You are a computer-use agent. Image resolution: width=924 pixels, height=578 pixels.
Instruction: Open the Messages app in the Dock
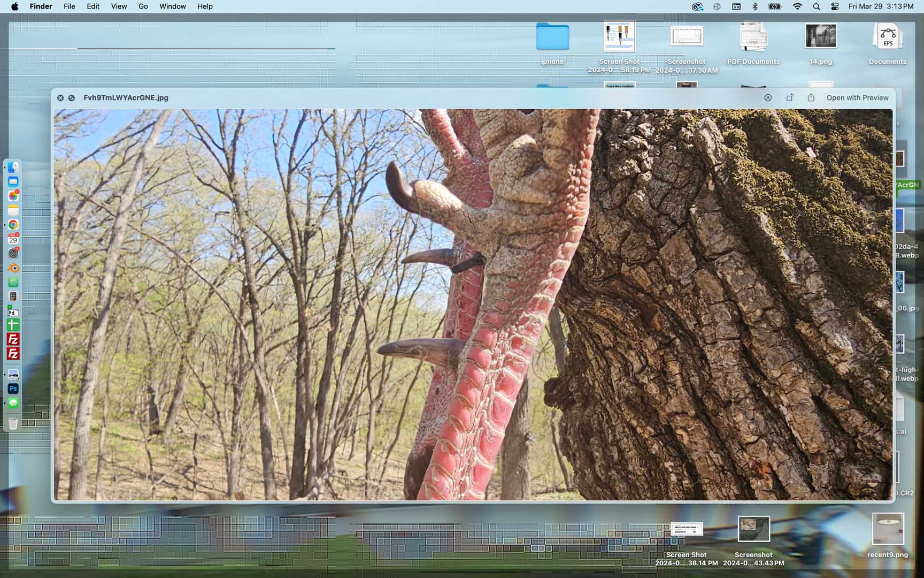(x=13, y=403)
